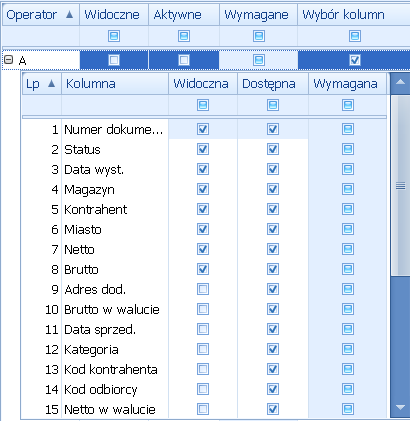This screenshot has width=410, height=421.
Task: Check Widoczna for Brutto w walucie
Action: (203, 309)
